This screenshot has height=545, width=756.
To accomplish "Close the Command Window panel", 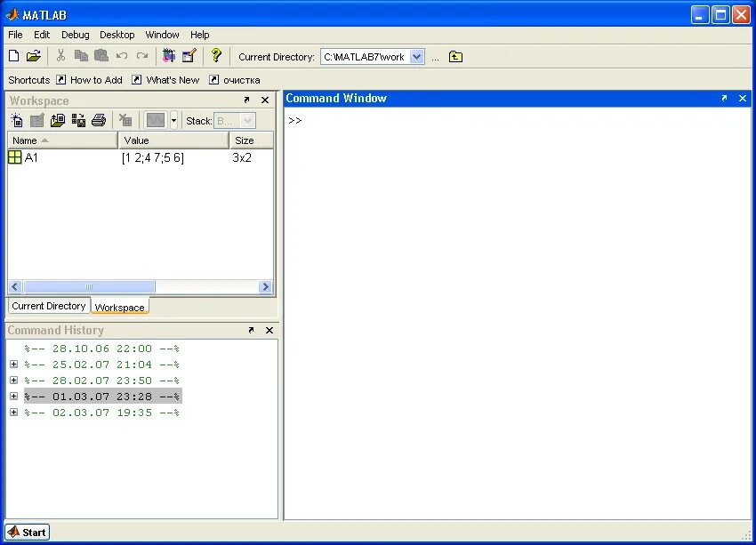I will 743,99.
